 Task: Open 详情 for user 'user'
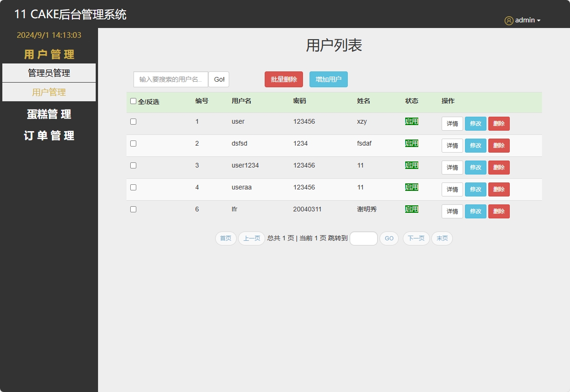[451, 123]
